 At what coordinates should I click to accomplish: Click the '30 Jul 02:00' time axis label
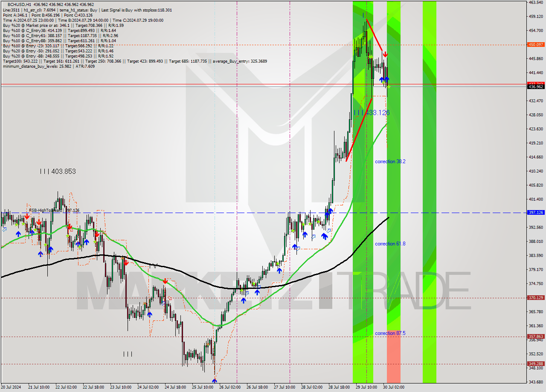click(393, 387)
